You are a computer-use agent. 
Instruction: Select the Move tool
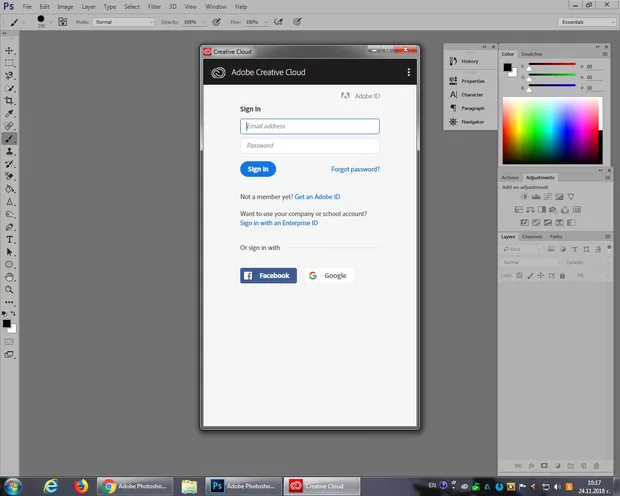pyautogui.click(x=10, y=50)
